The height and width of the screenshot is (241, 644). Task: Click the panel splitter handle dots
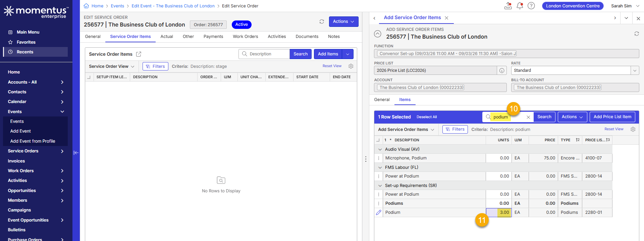click(x=366, y=159)
